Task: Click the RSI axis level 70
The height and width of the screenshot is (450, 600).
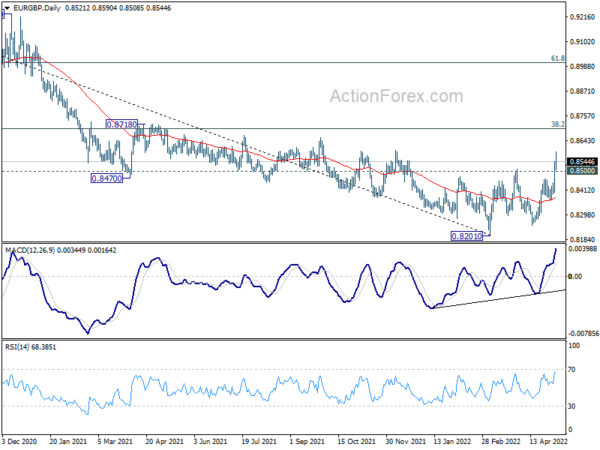Action: (572, 370)
